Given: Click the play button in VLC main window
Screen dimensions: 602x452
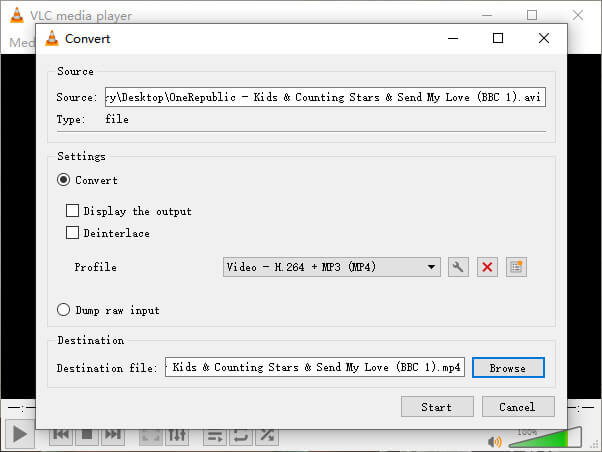Looking at the screenshot, I should 20,434.
